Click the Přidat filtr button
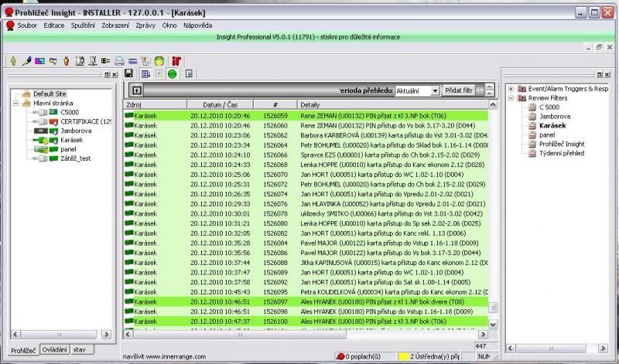 460,90
